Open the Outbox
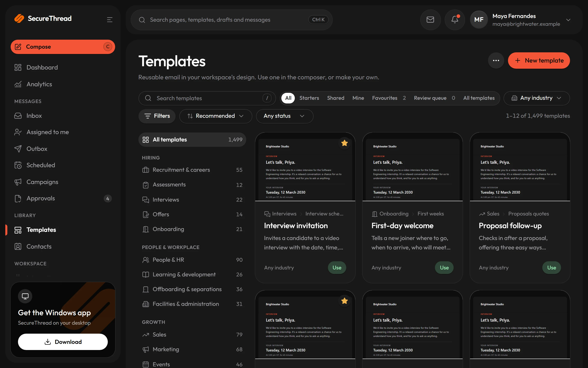 (x=63, y=149)
